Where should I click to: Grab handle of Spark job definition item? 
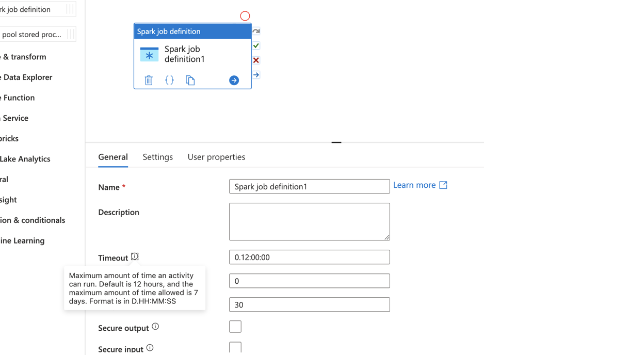71,9
